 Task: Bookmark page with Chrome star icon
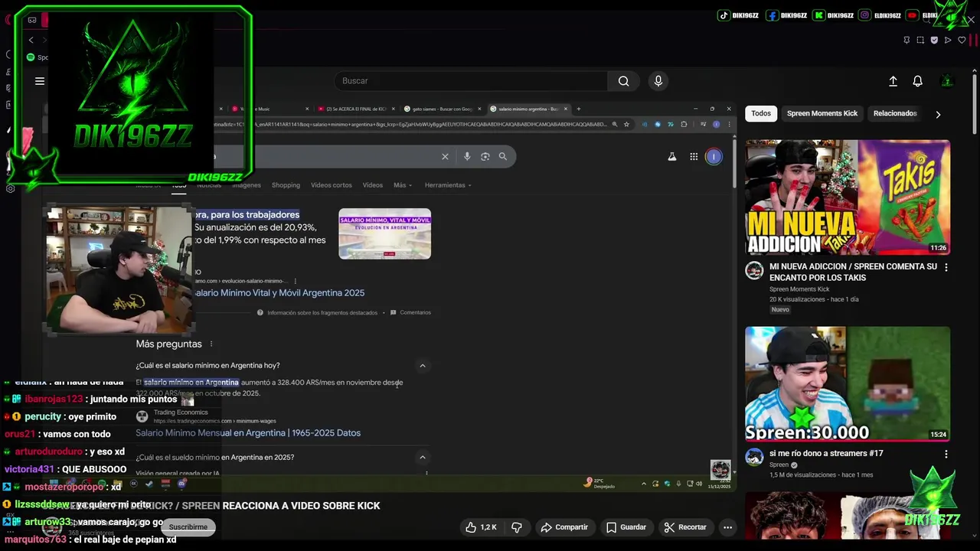(x=626, y=124)
